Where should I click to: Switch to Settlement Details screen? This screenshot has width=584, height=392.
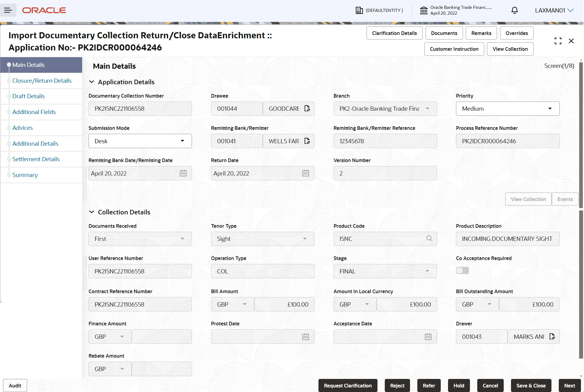point(36,159)
